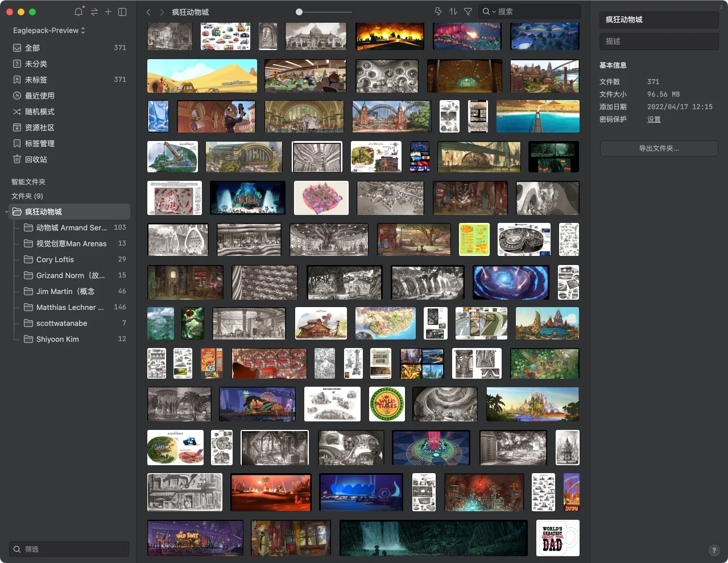Image resolution: width=728 pixels, height=563 pixels.
Task: Edit the 疯狂动物城 name field
Action: 659,20
